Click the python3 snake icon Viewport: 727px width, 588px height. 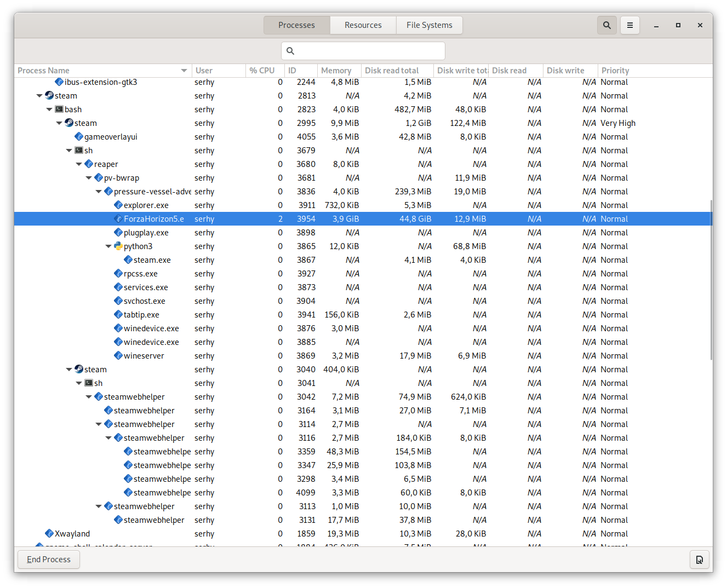tap(118, 246)
